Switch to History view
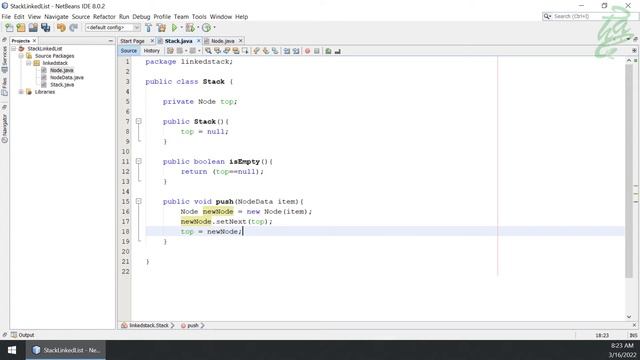 pyautogui.click(x=151, y=51)
